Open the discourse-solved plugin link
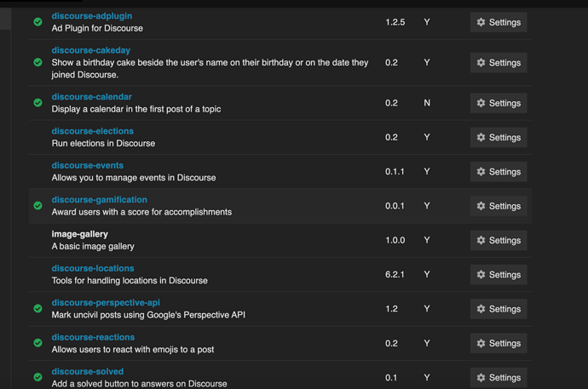Viewport: 588px width, 389px height. coord(88,371)
